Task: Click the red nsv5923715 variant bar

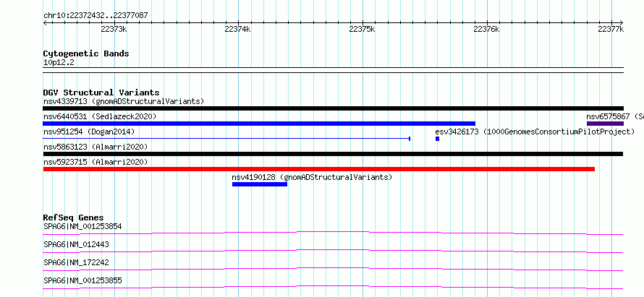Action: (x=318, y=169)
